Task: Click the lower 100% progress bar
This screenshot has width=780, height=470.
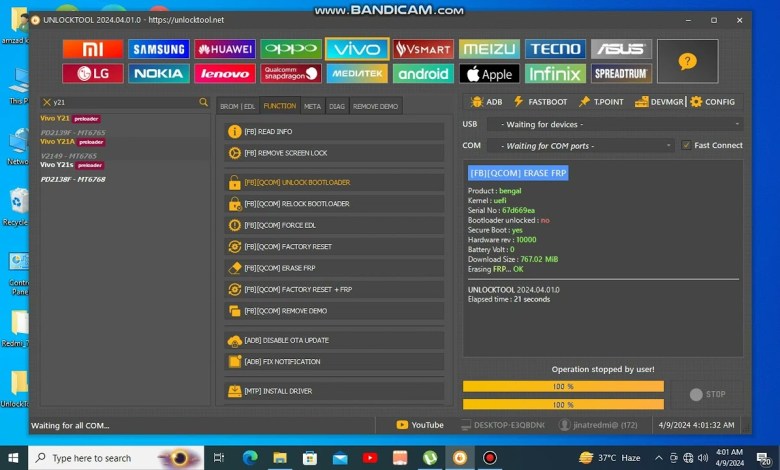Action: click(563, 404)
